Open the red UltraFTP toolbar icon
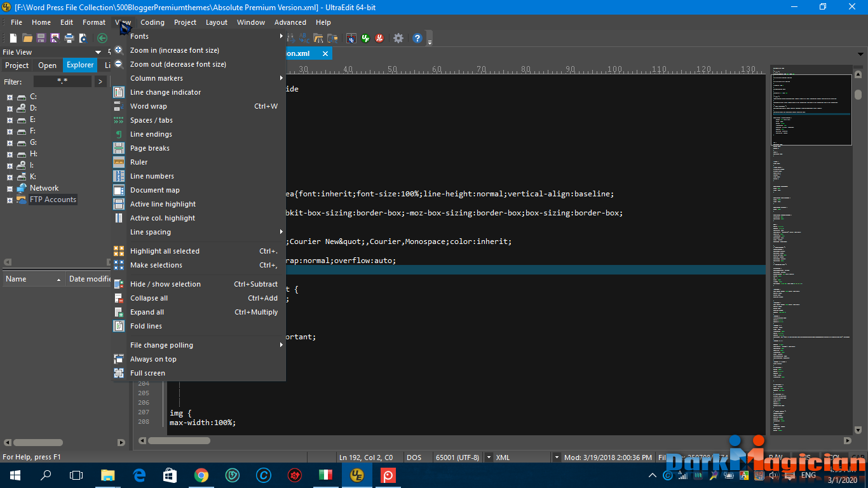 click(x=379, y=38)
